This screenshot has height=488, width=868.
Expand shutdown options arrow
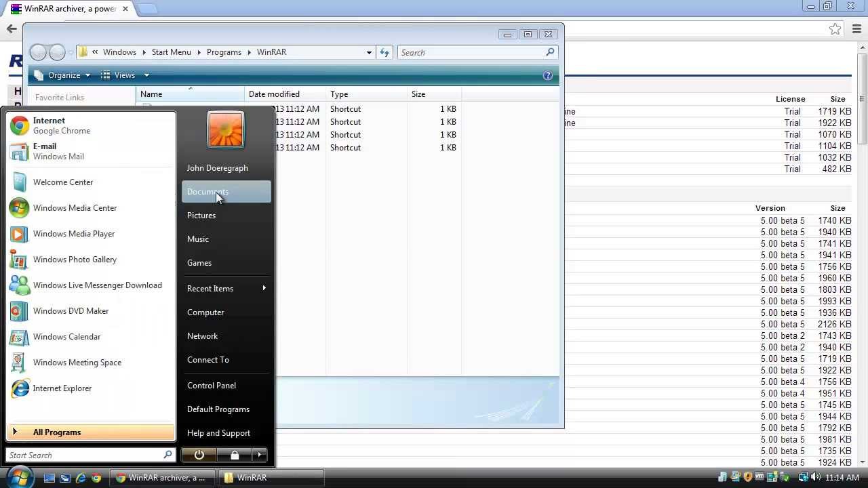260,455
